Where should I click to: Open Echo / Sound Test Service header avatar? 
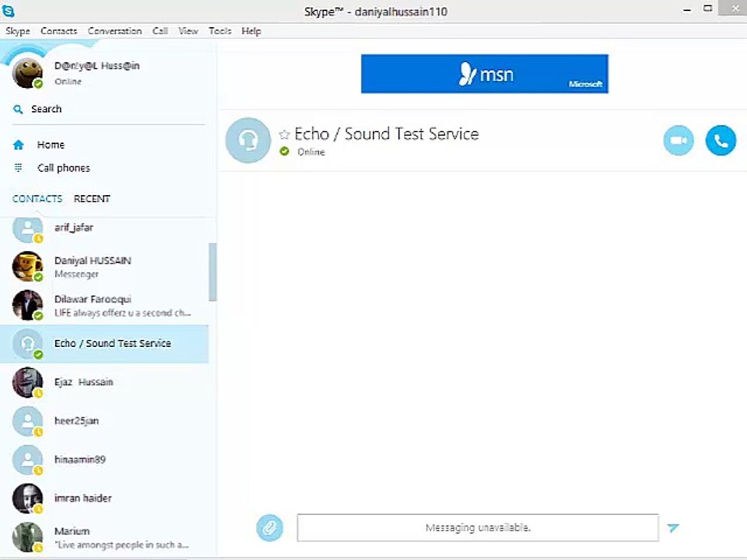point(248,141)
